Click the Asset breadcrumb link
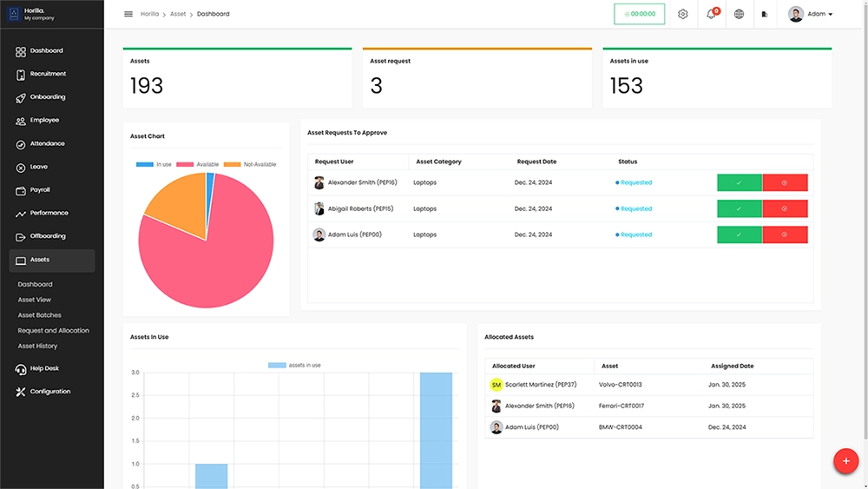 point(178,14)
